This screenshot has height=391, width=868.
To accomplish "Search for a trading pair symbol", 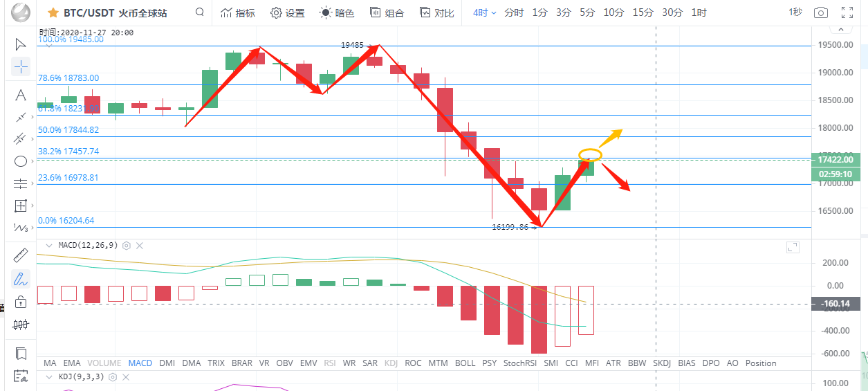I will tap(200, 12).
